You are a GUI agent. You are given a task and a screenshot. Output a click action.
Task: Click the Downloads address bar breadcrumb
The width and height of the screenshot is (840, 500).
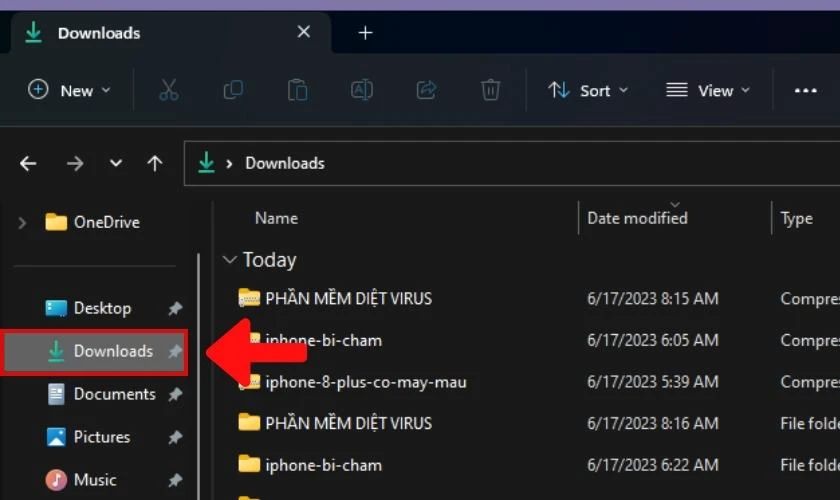(x=285, y=163)
